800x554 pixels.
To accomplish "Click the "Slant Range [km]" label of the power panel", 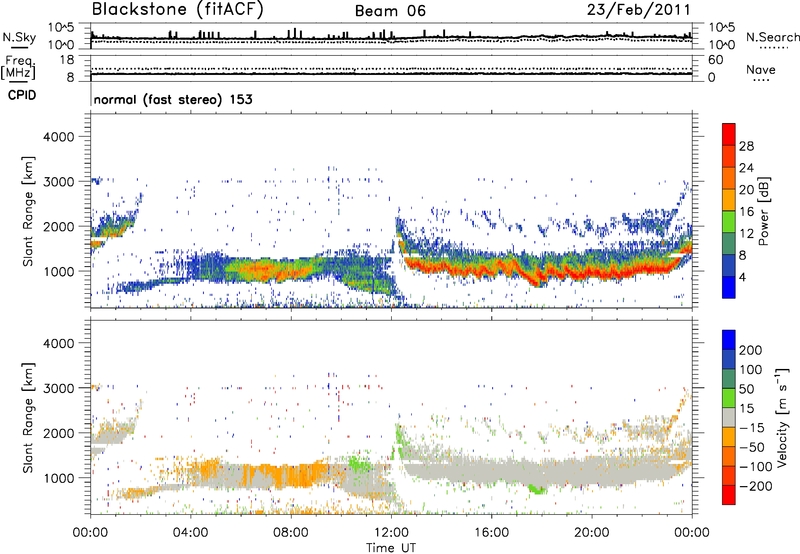I will coord(28,211).
